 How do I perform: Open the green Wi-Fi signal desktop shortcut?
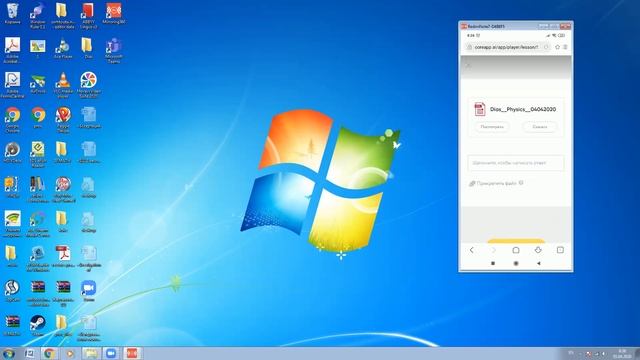(x=12, y=223)
